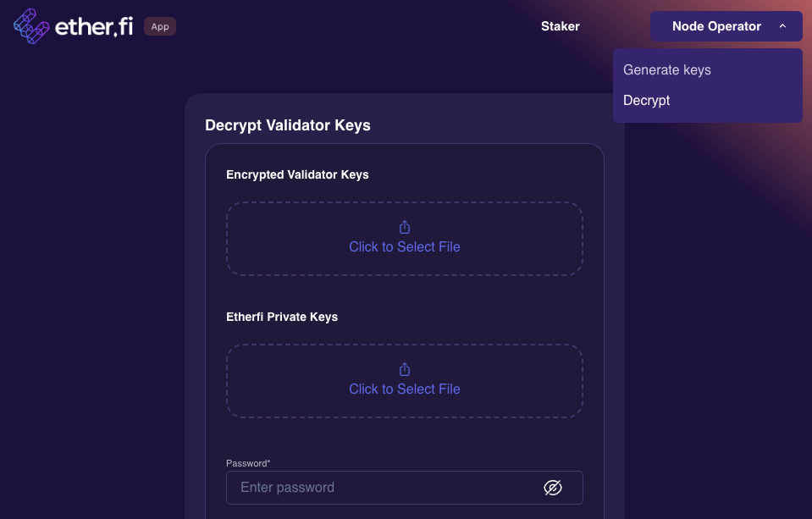The image size is (812, 519).
Task: Open the Staker navigation item
Action: [561, 26]
